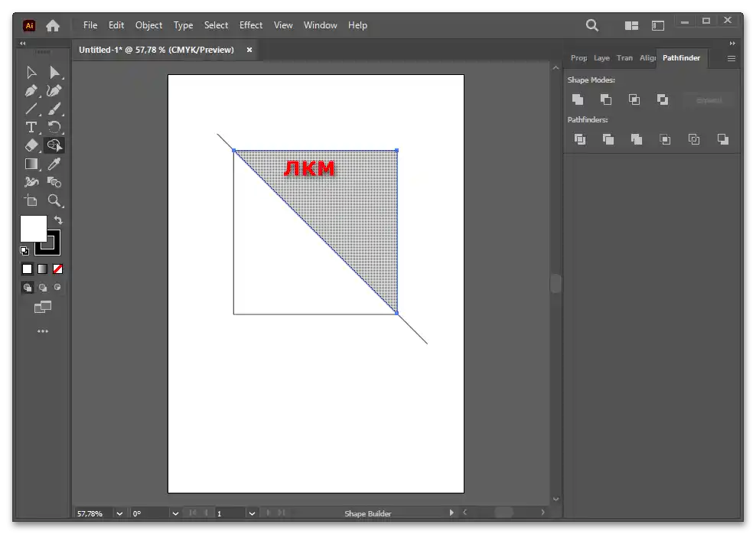Set paint to Gradient mode
Image resolution: width=756 pixels, height=534 pixels.
tap(42, 269)
